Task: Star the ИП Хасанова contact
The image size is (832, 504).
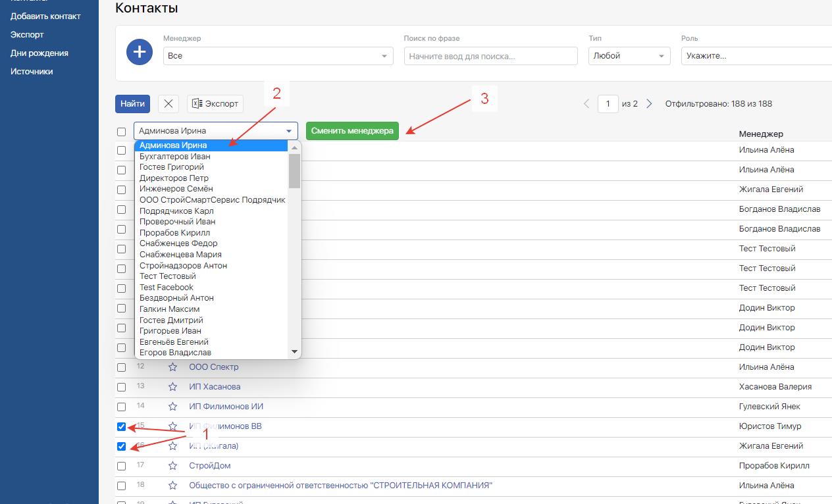Action: [172, 387]
